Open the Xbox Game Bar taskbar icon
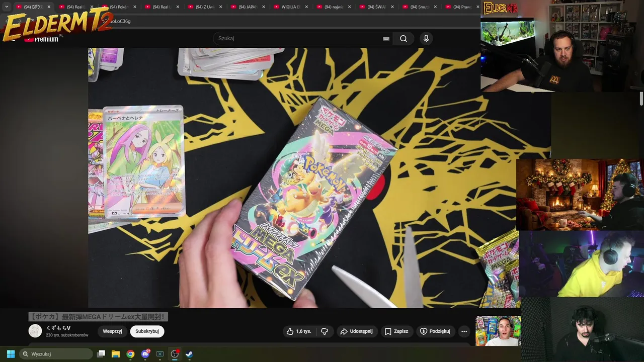 coord(160,354)
